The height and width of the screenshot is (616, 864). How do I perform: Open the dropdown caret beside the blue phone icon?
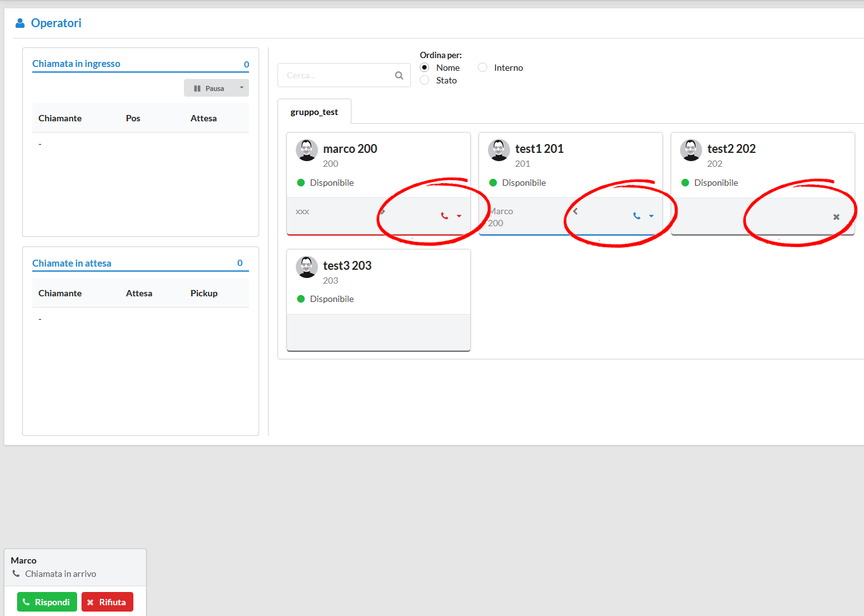pos(650,215)
